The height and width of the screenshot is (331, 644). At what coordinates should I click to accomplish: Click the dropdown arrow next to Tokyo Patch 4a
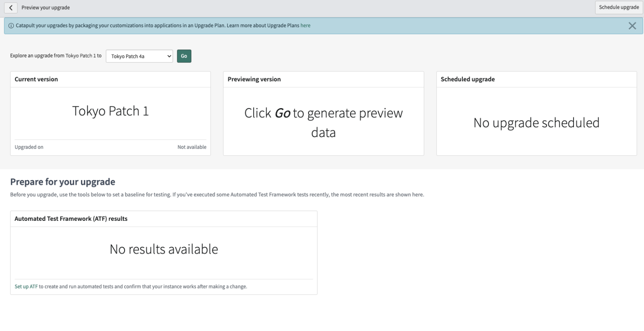pyautogui.click(x=169, y=56)
